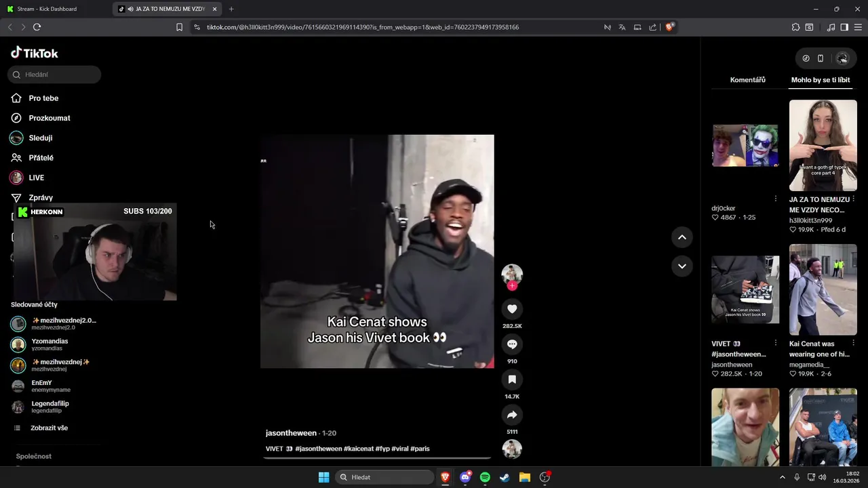Open Steam from taskbar
The height and width of the screenshot is (488, 868).
[505, 477]
